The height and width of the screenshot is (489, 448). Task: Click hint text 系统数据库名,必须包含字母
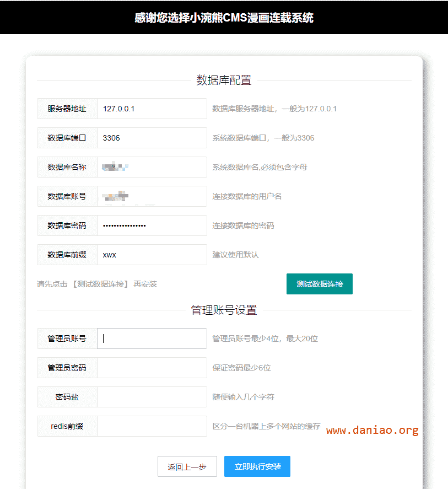pos(260,167)
